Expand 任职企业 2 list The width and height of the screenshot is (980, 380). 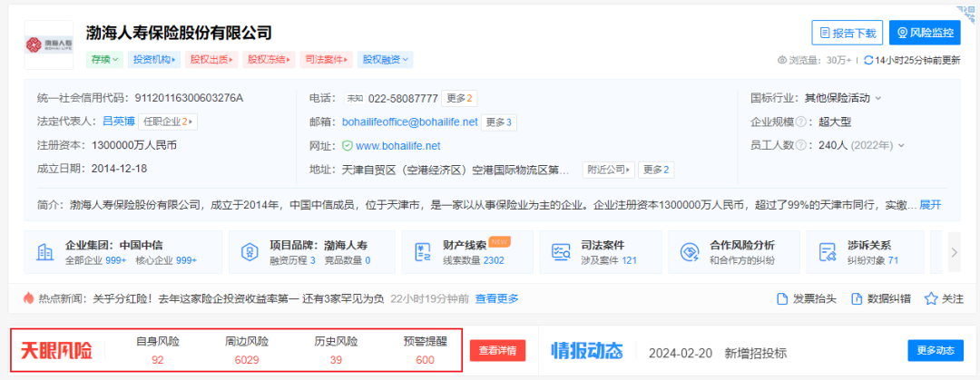pos(168,122)
